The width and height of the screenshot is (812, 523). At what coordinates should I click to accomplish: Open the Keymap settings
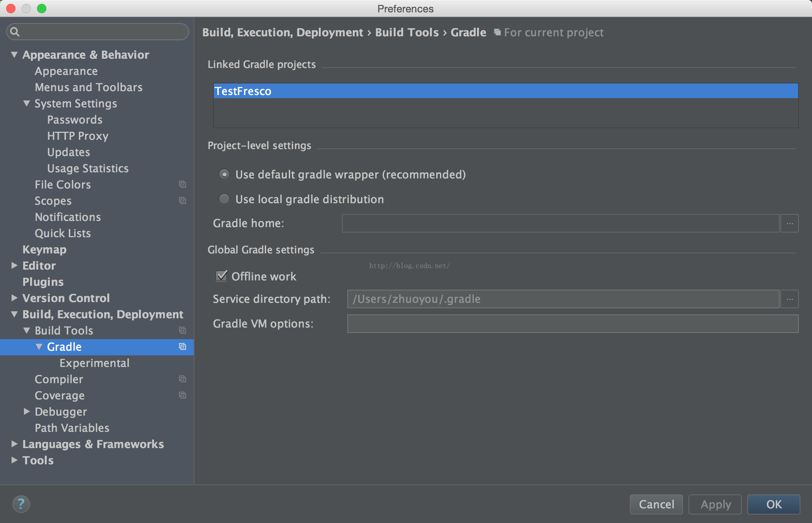point(44,250)
